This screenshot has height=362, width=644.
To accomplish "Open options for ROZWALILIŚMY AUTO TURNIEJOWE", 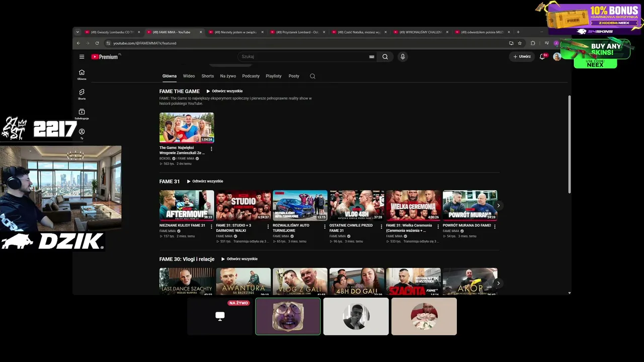I will (325, 227).
